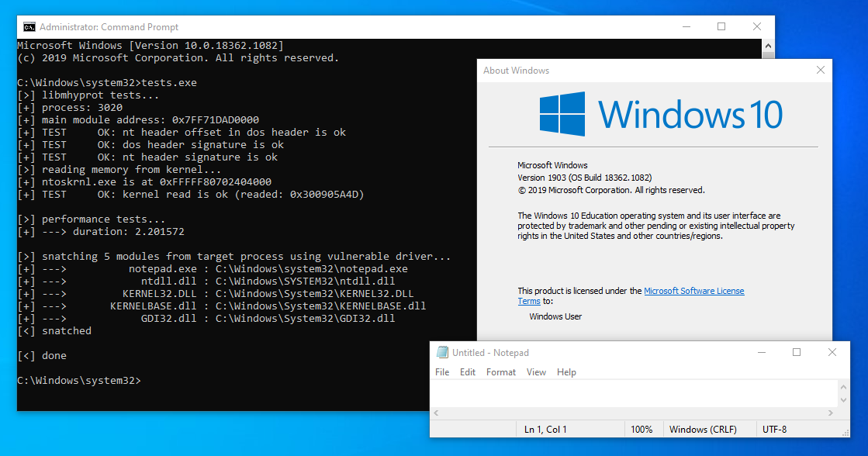Click 'Version 1903 (OS Build 18362.1082)' text

(x=585, y=178)
